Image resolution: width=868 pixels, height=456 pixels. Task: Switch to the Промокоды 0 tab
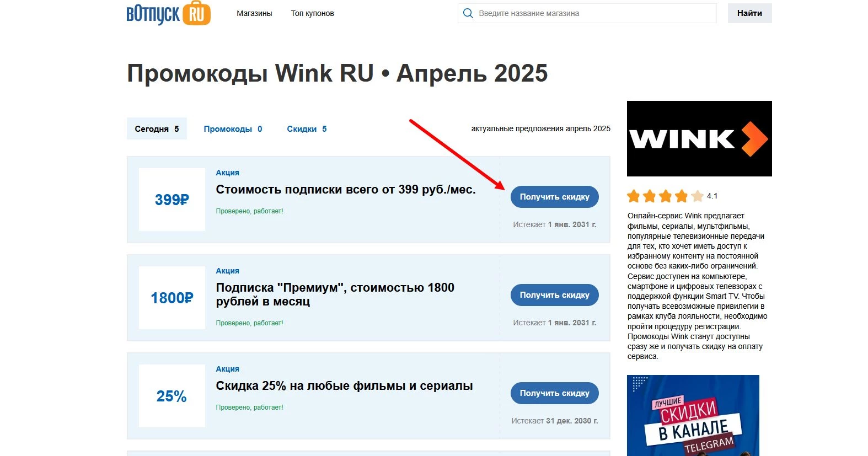233,128
